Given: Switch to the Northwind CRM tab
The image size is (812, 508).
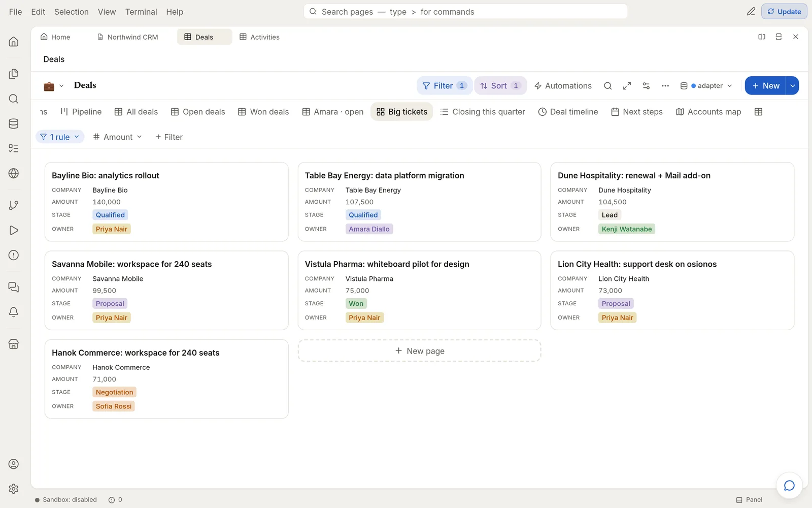Looking at the screenshot, I should coord(128,37).
